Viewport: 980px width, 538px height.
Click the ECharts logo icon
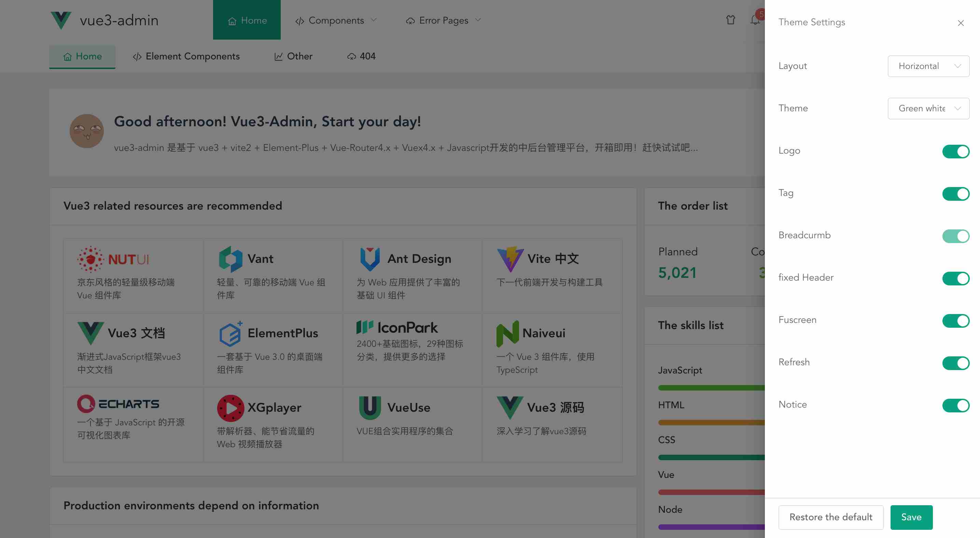click(86, 404)
